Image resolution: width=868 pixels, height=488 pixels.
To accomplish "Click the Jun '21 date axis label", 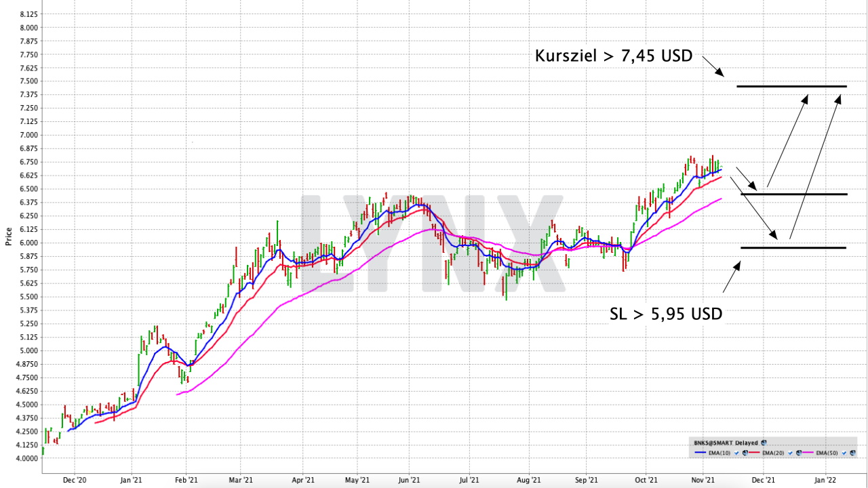I will coord(409,480).
